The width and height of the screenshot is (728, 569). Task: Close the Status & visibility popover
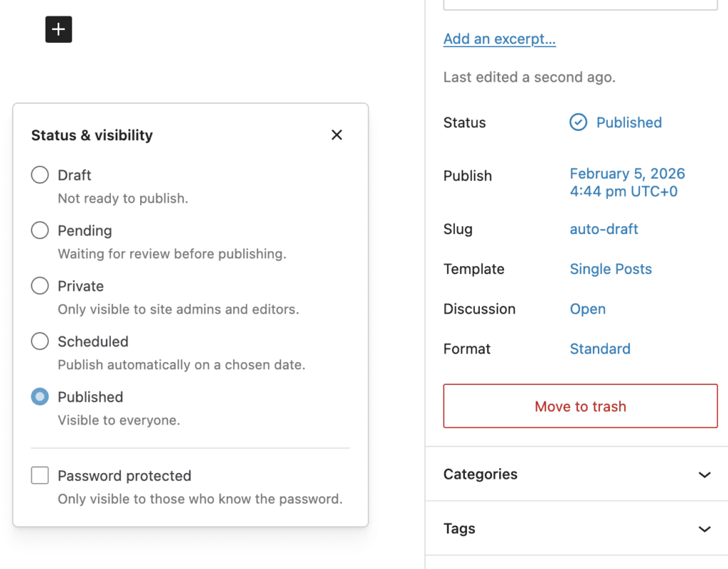336,134
